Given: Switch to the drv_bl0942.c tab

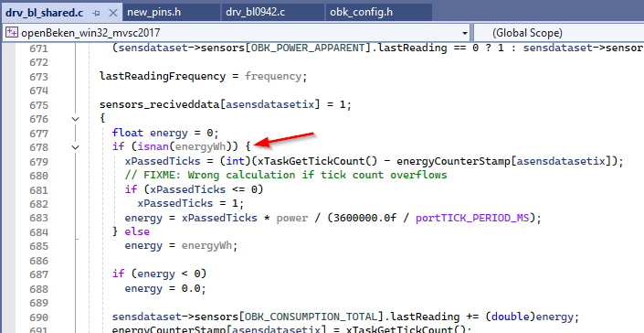Looking at the screenshot, I should tap(255, 12).
